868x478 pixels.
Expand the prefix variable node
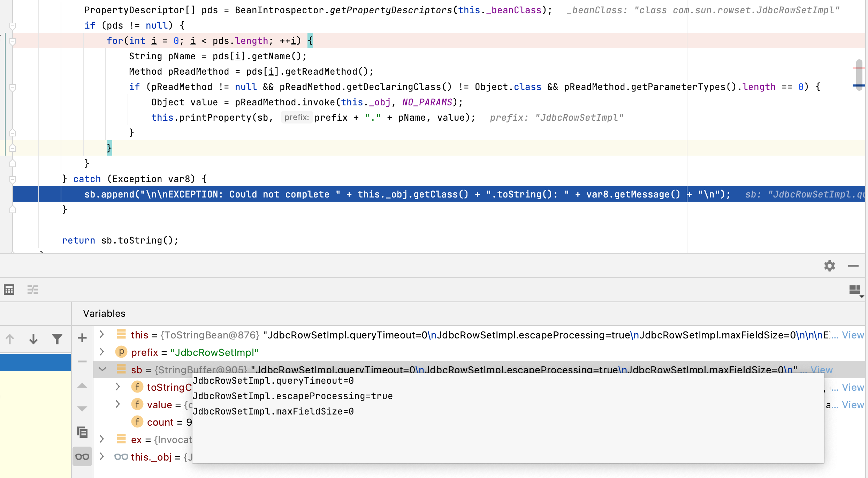coord(102,352)
